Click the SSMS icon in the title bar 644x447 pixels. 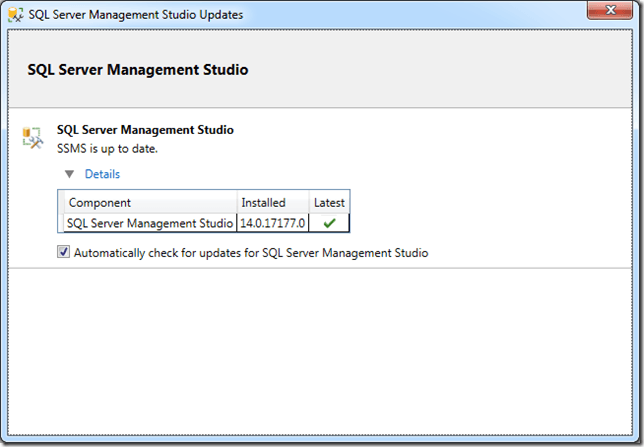(16, 14)
